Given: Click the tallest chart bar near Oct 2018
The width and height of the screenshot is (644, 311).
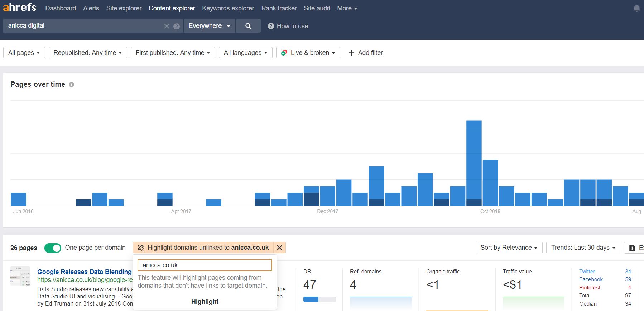Looking at the screenshot, I should 474,163.
